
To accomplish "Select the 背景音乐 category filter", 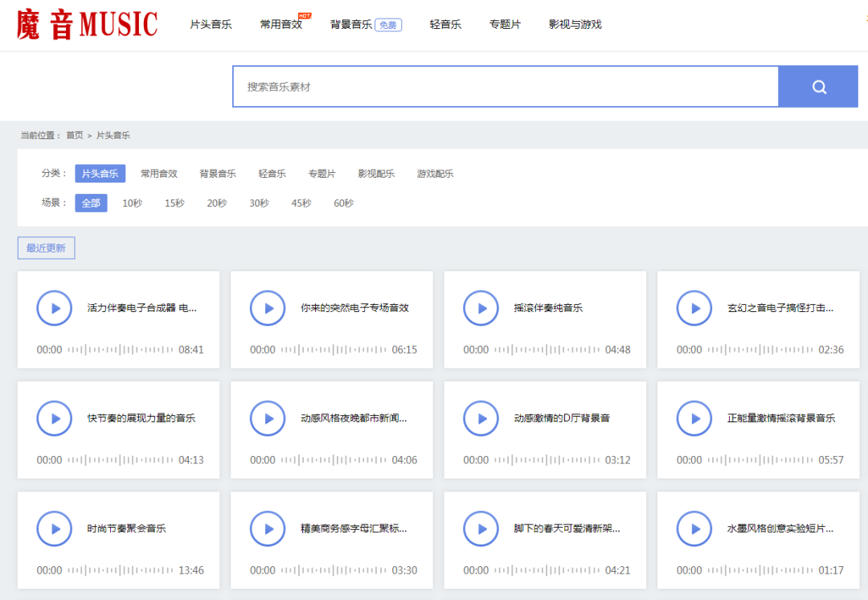I will tap(218, 174).
